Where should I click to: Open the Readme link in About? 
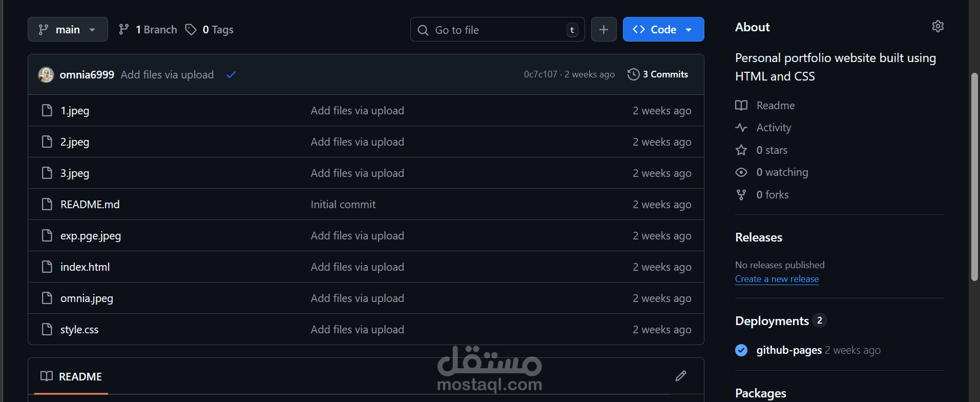coord(776,106)
